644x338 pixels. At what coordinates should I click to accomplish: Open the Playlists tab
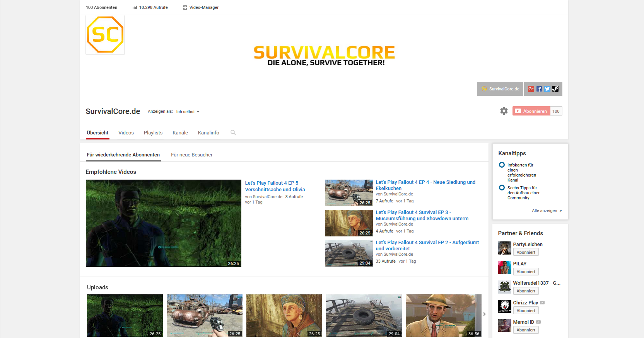pyautogui.click(x=153, y=132)
